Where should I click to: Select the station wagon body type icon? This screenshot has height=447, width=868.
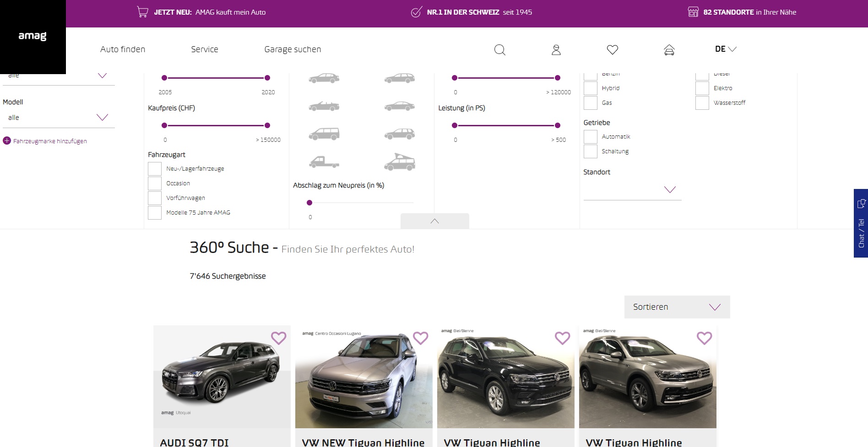(x=400, y=78)
